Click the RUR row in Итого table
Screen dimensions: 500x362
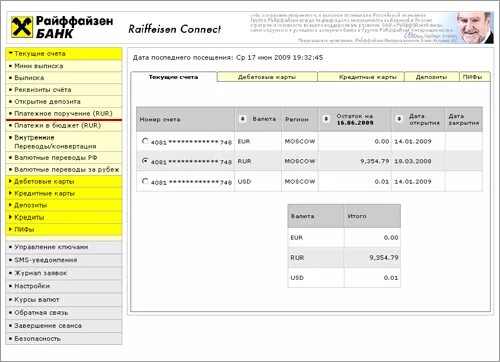(x=344, y=257)
